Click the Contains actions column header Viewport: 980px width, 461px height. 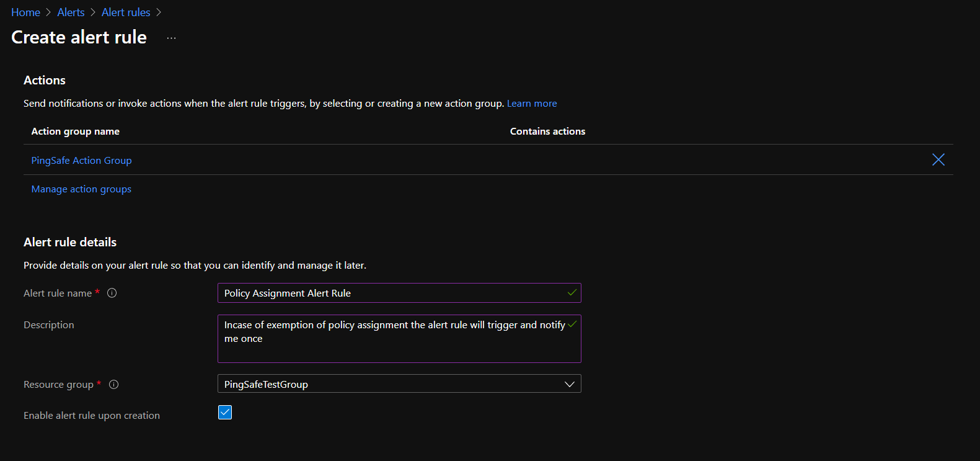coord(547,132)
